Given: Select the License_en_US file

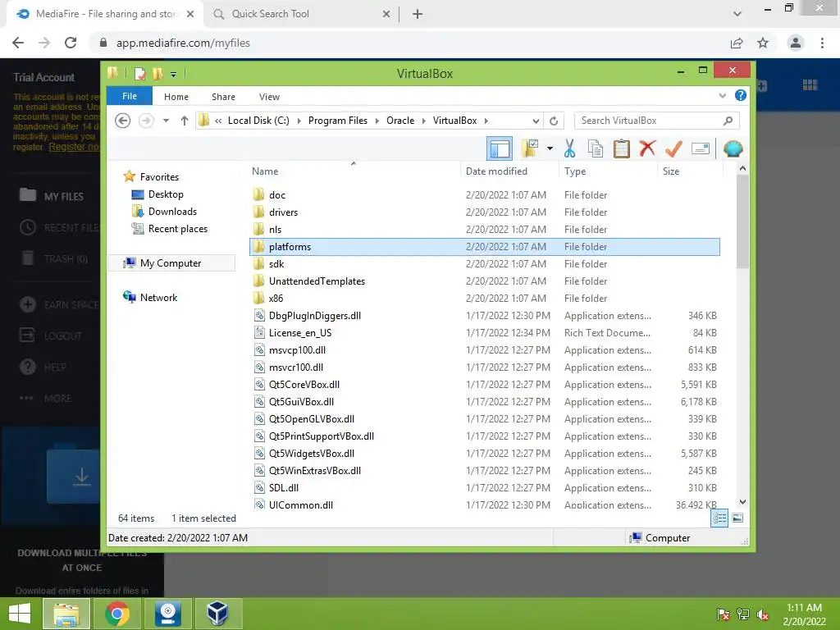Looking at the screenshot, I should (485, 333).
